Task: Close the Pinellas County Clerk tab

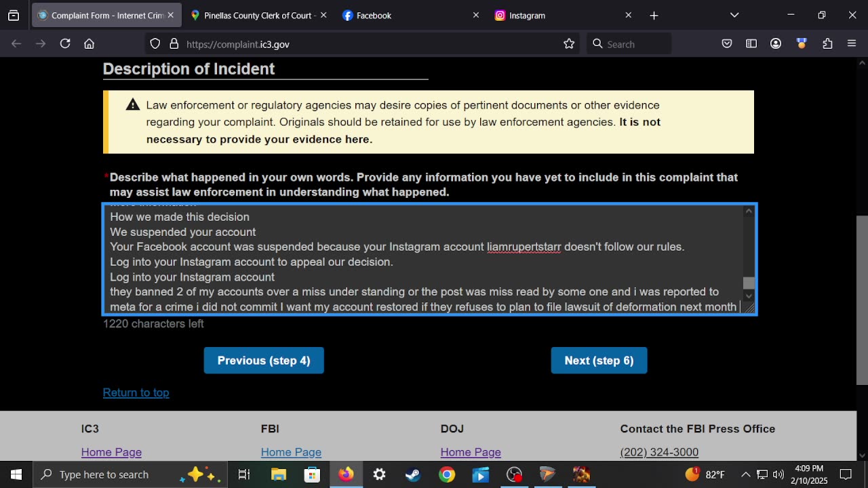Action: coord(323,15)
